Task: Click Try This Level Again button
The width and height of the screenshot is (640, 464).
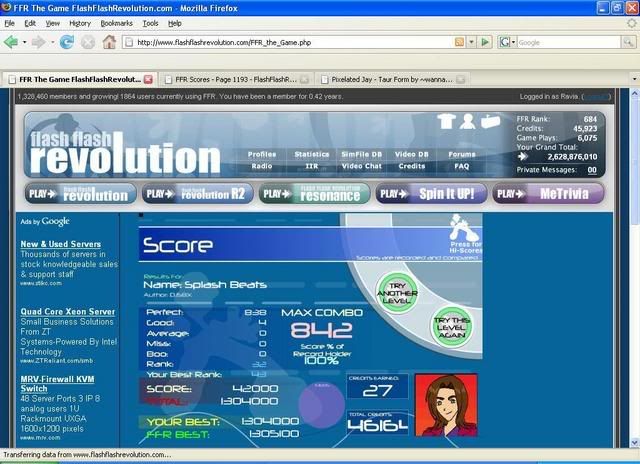Action: click(x=450, y=325)
